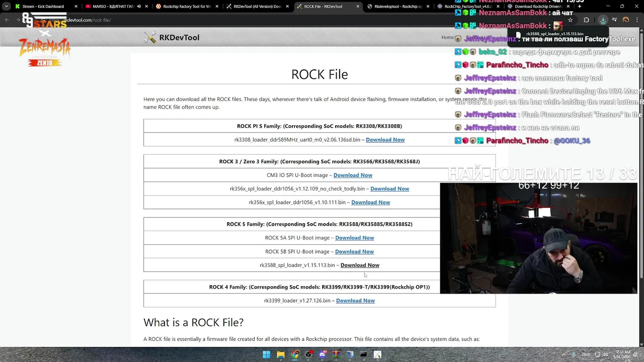Open Discord from the taskbar

(x=323, y=354)
